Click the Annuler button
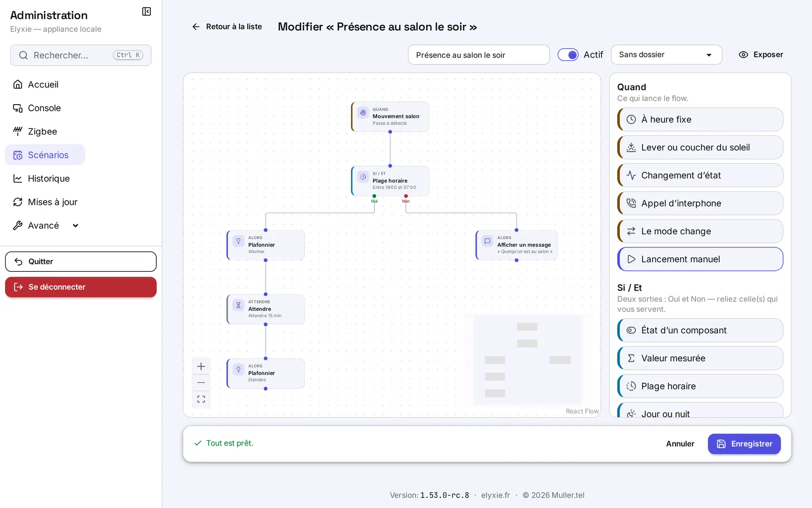Image resolution: width=812 pixels, height=508 pixels. pyautogui.click(x=680, y=444)
